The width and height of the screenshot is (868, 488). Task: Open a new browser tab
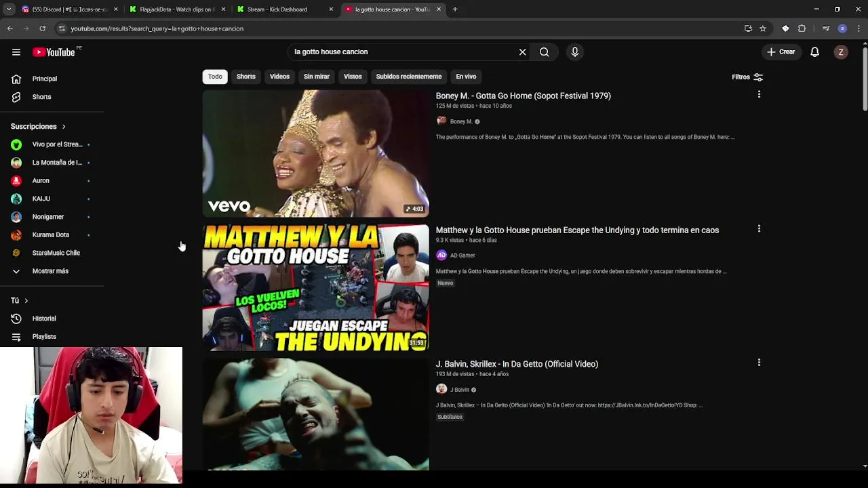coord(455,9)
